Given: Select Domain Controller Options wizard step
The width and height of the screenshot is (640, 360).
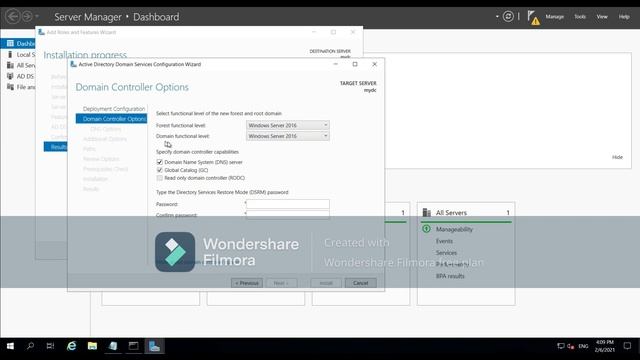Looking at the screenshot, I should point(111,119).
